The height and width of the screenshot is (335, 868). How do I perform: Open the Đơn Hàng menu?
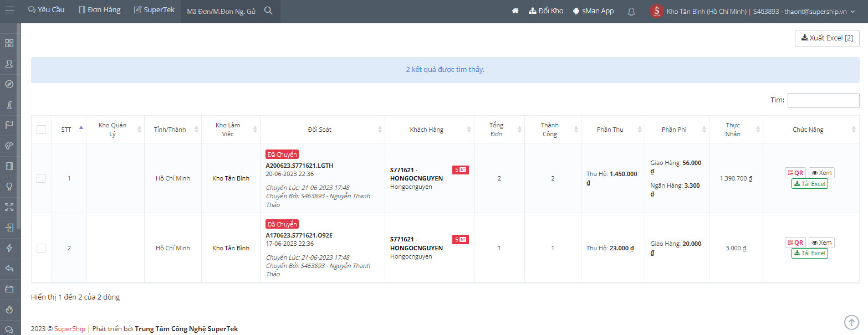(99, 10)
